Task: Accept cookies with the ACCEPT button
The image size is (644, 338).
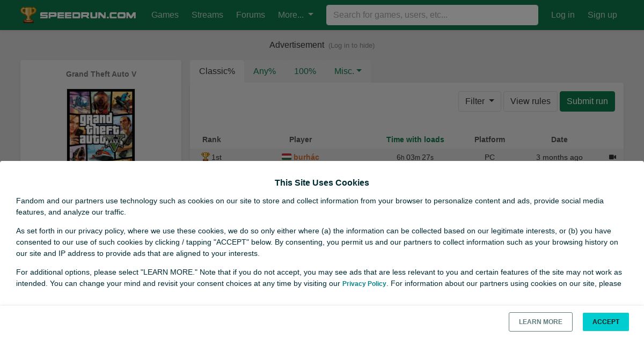Action: tap(606, 322)
